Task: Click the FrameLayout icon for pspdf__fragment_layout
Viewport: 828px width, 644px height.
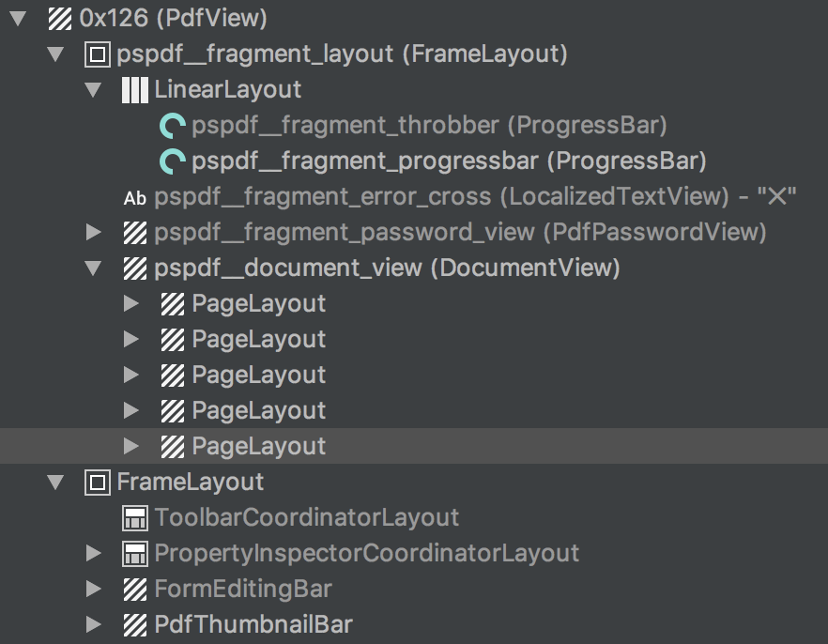Action: (x=98, y=54)
